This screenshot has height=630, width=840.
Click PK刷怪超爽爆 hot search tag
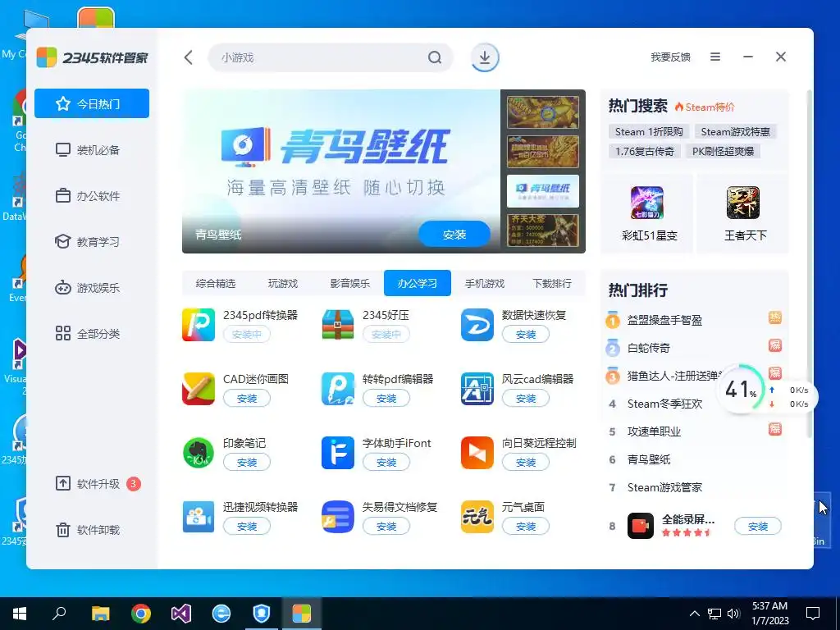(x=723, y=151)
